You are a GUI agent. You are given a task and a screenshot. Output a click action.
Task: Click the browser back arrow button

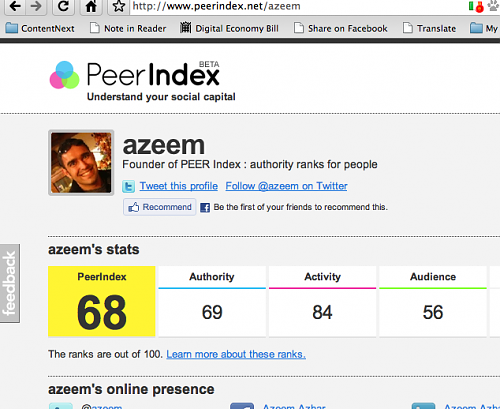15,6
